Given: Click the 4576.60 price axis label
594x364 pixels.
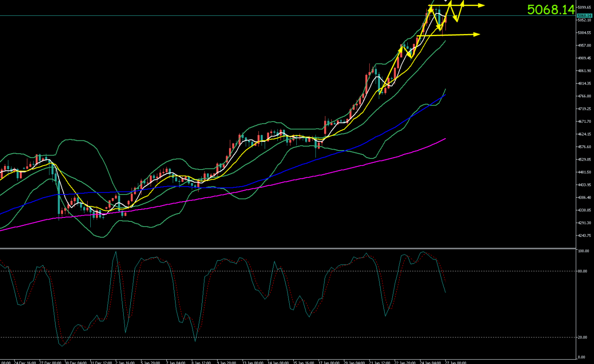Looking at the screenshot, I should click(x=584, y=147).
